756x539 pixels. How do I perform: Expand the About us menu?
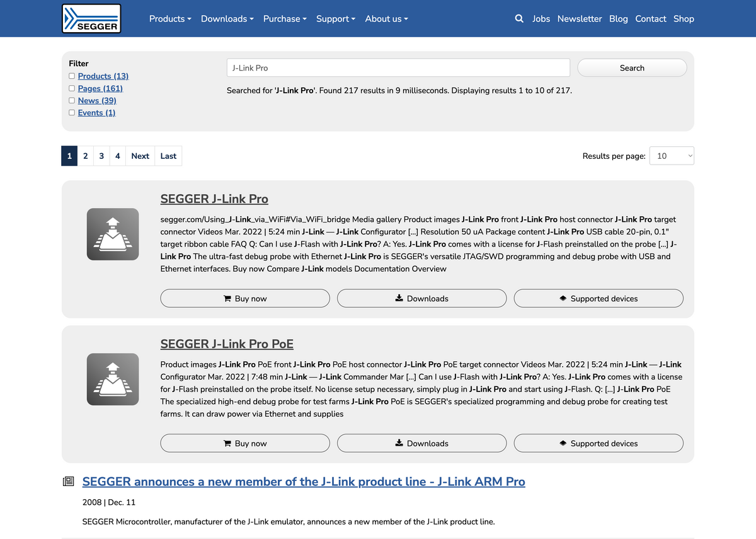click(x=386, y=19)
